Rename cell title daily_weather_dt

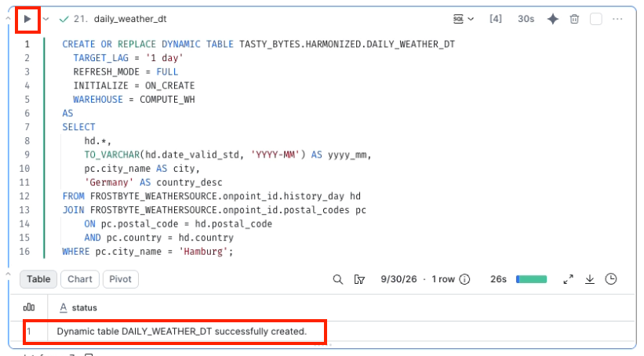point(130,19)
